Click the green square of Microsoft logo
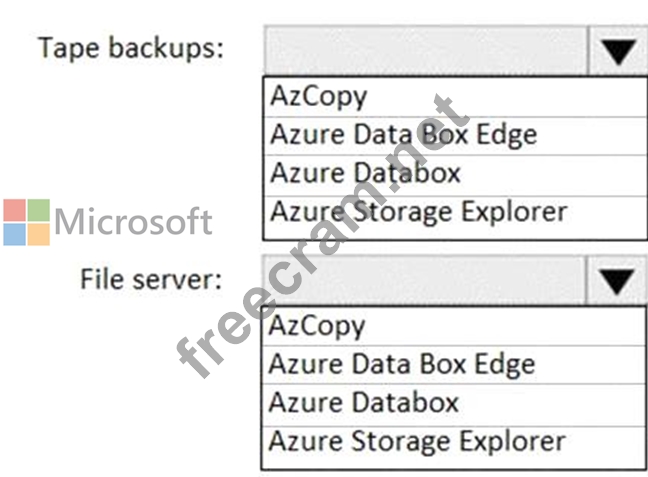Screen dimensions: 648x477 pyautogui.click(x=38, y=210)
